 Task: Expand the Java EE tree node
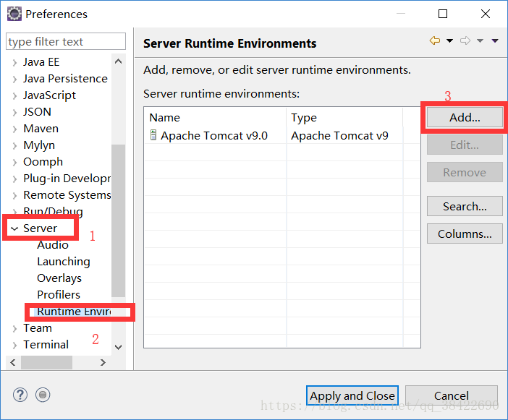tap(14, 62)
